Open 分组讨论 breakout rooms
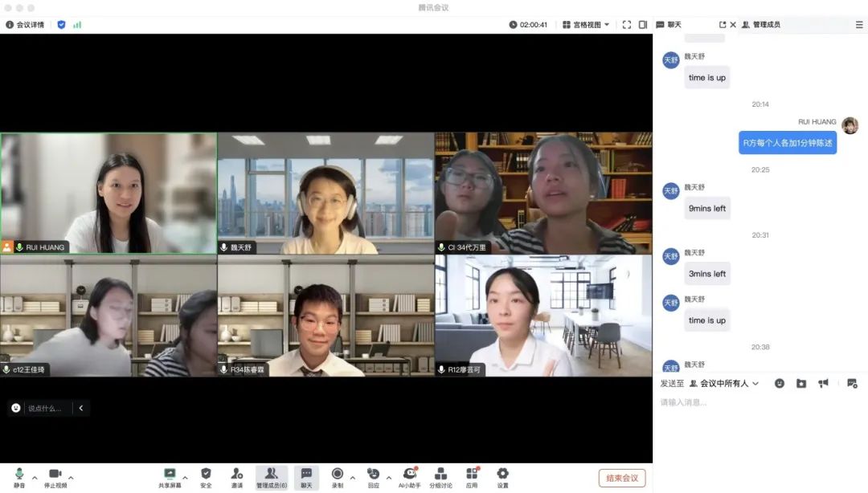 click(x=440, y=475)
